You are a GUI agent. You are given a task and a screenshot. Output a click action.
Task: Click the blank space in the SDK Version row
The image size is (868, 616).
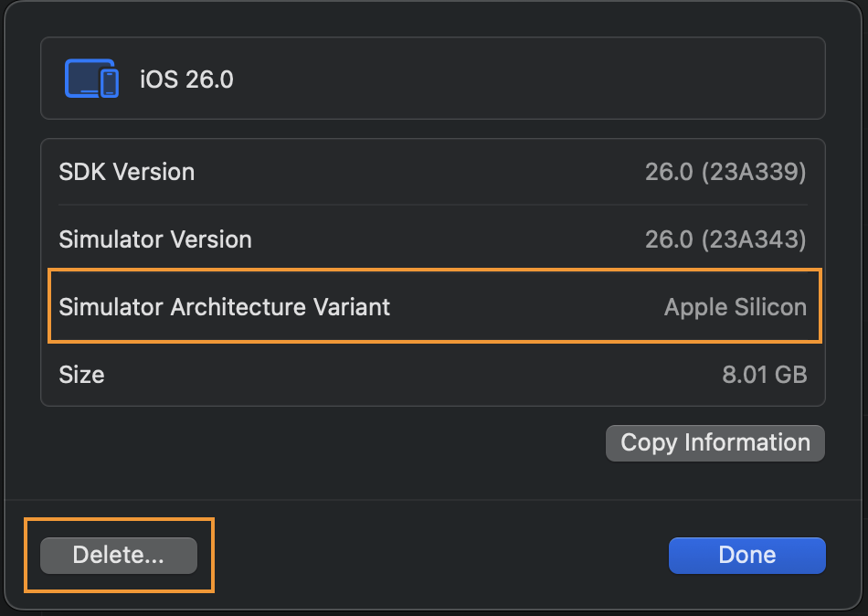tap(420, 172)
